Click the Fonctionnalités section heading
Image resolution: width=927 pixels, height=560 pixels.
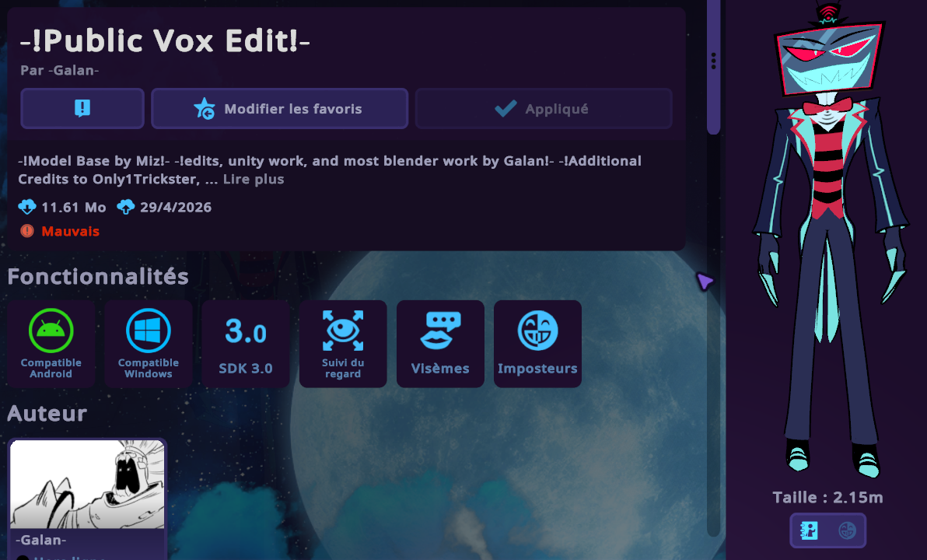98,277
